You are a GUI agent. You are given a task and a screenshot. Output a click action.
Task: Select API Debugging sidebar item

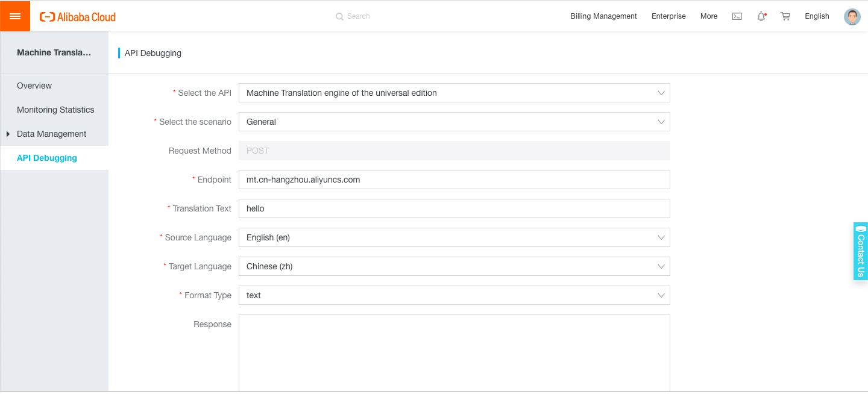point(54,158)
